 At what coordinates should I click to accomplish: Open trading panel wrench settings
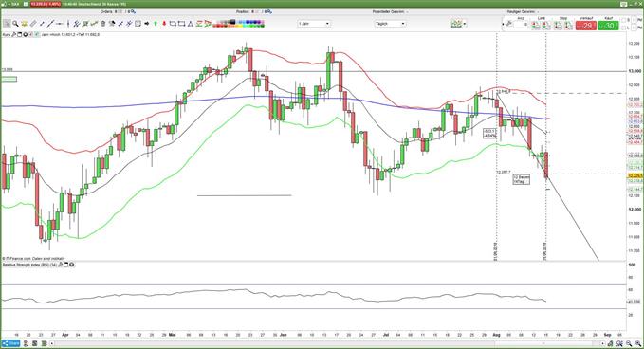click(509, 24)
